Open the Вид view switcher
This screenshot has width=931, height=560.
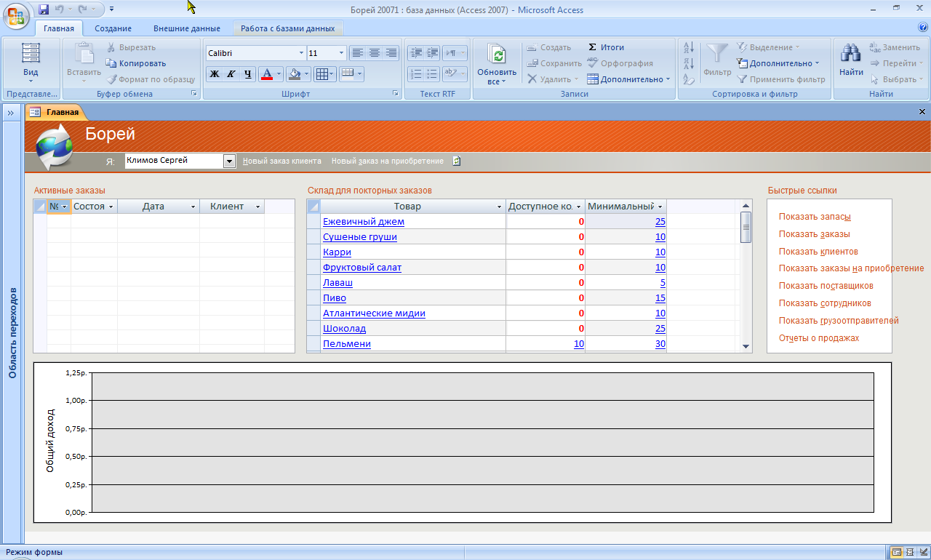(31, 64)
